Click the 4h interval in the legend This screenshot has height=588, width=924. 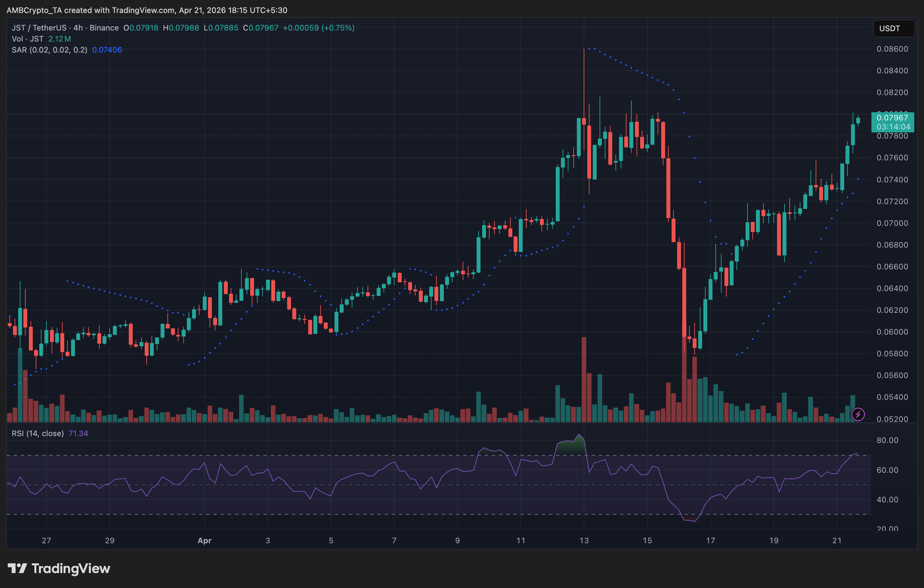[78, 28]
